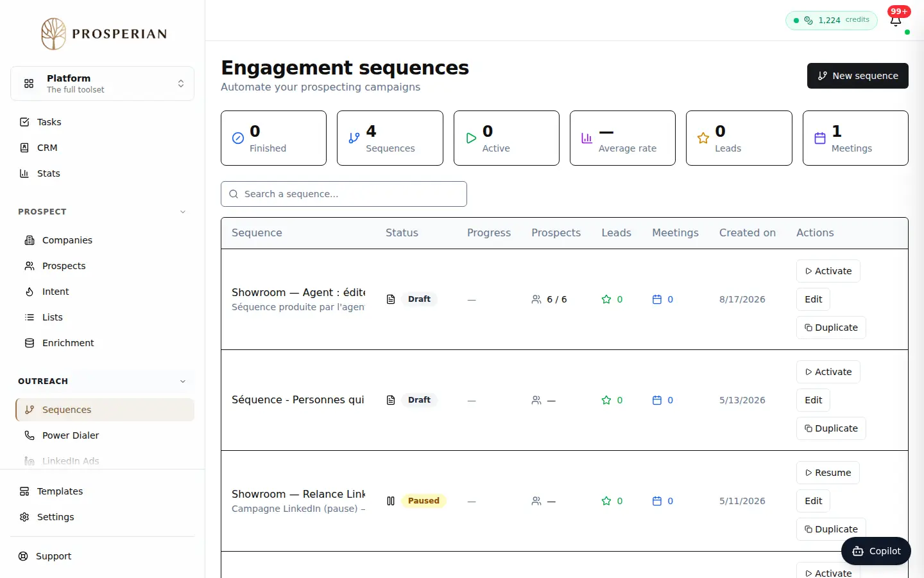This screenshot has height=578, width=924.
Task: Activate the Séquence - Personnes qui sequence
Action: (828, 372)
